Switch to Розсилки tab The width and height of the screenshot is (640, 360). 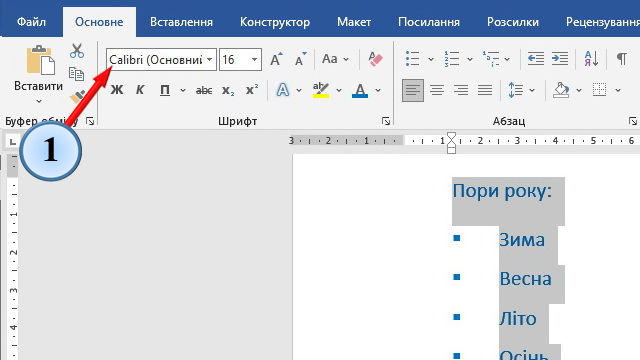click(513, 22)
